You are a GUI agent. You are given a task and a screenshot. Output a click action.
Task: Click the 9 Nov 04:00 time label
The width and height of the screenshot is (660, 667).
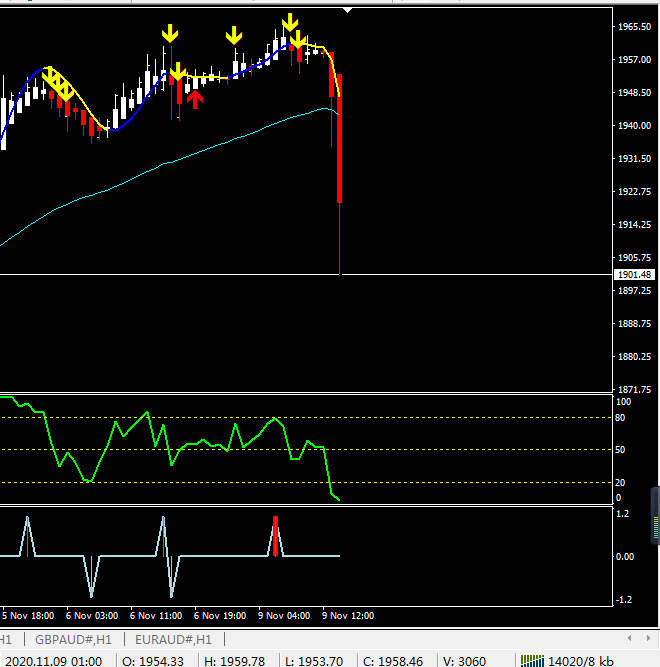pyautogui.click(x=284, y=616)
